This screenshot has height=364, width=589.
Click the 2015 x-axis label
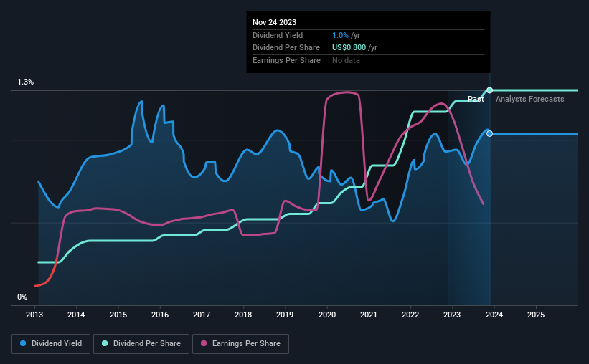point(118,315)
